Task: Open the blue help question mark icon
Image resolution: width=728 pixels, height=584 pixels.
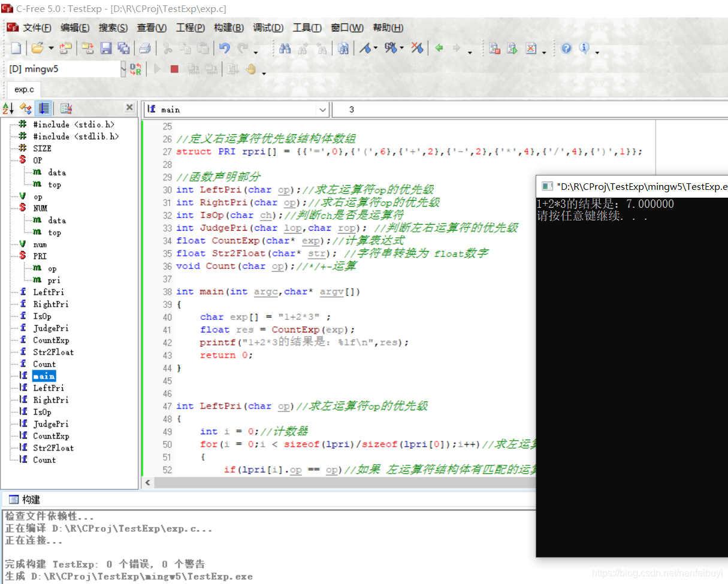Action: coord(566,49)
